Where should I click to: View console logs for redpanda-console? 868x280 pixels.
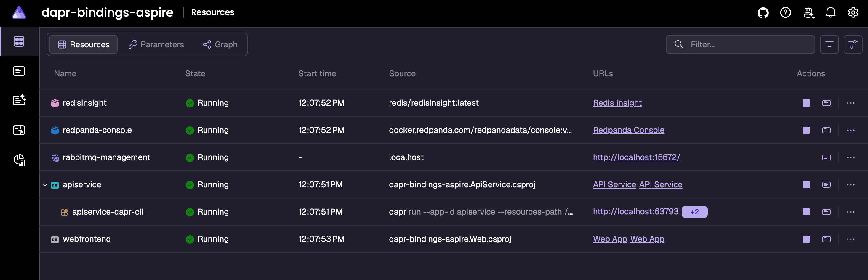(827, 130)
